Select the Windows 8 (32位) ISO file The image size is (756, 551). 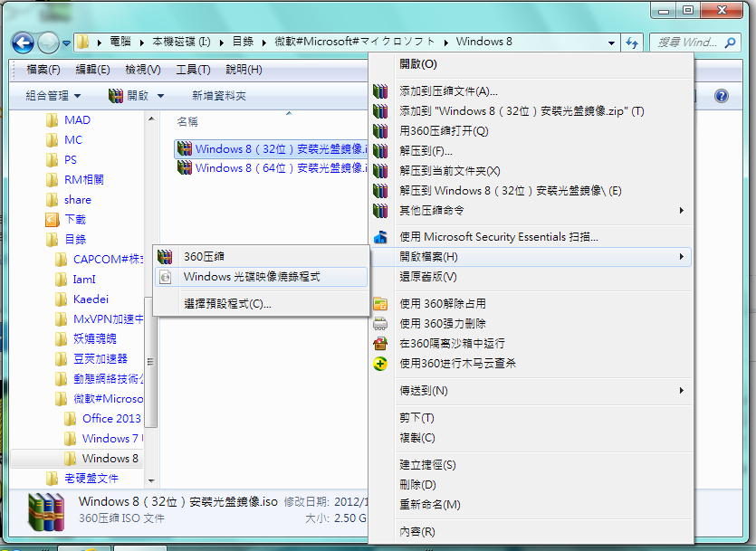(x=272, y=148)
